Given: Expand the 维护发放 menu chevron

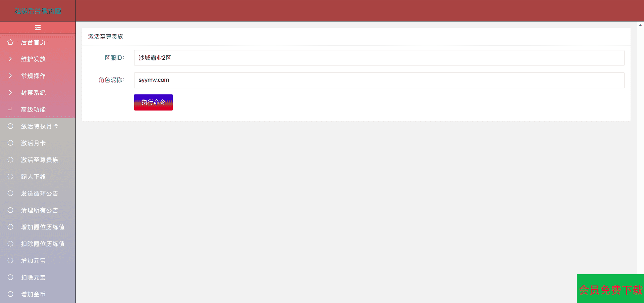Looking at the screenshot, I should click(x=10, y=59).
